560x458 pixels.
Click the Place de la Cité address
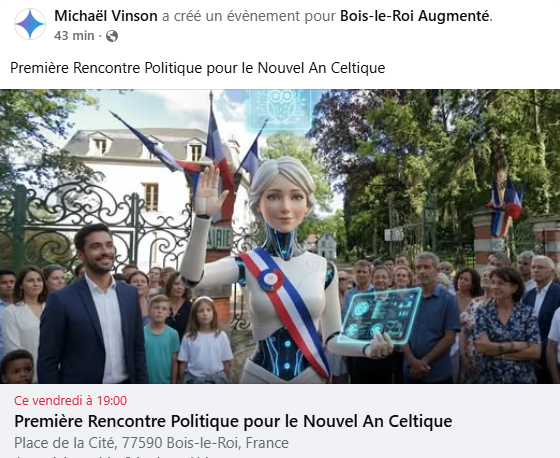151,443
